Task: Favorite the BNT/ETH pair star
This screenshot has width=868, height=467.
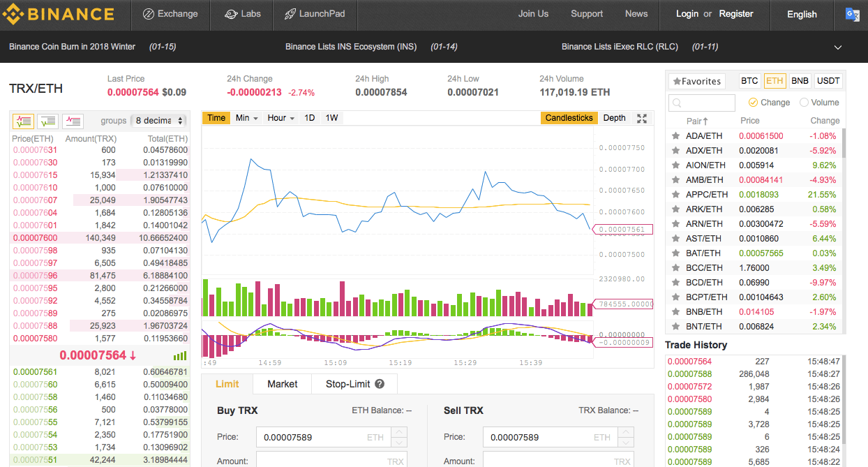Action: click(675, 327)
